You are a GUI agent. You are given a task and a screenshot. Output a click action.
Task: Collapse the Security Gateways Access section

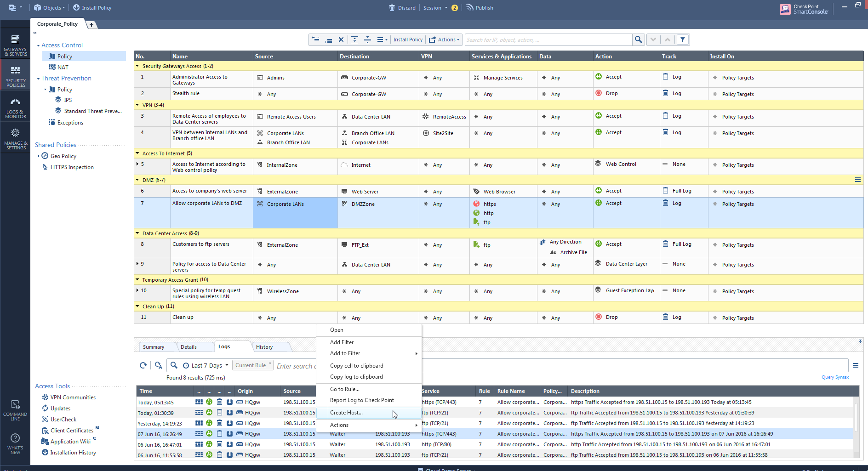pyautogui.click(x=137, y=66)
